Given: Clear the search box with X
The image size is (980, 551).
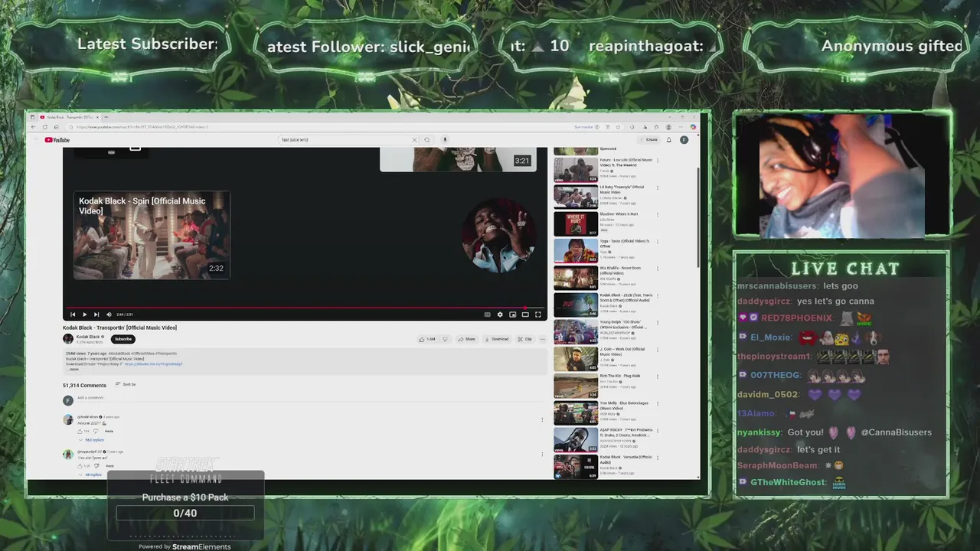Looking at the screenshot, I should 414,140.
